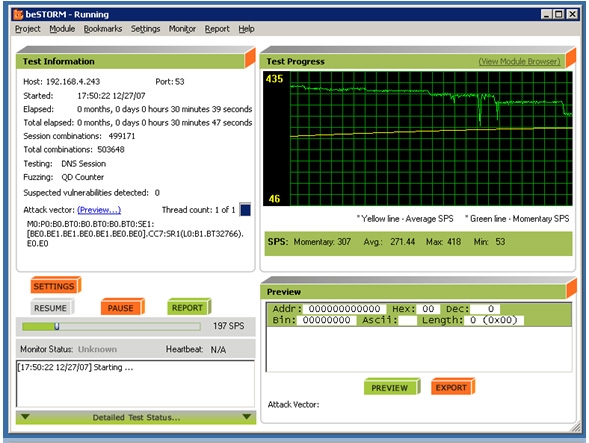Open the Help menu
Screen dimensions: 589x443
click(x=246, y=29)
